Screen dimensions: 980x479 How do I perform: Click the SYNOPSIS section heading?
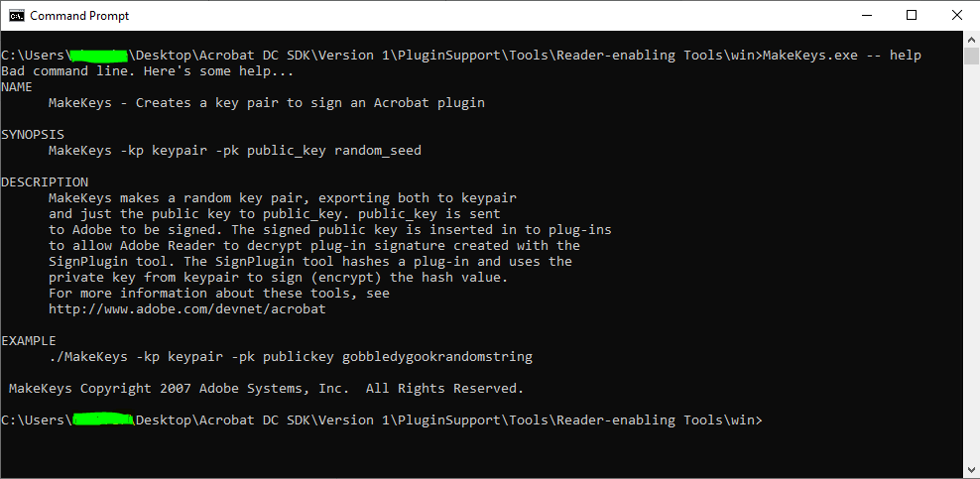[x=33, y=135]
